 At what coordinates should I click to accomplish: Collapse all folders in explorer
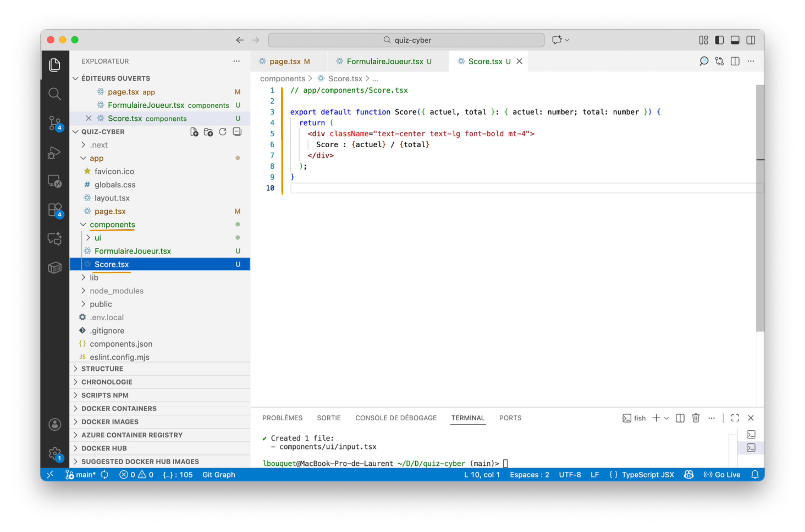(237, 132)
